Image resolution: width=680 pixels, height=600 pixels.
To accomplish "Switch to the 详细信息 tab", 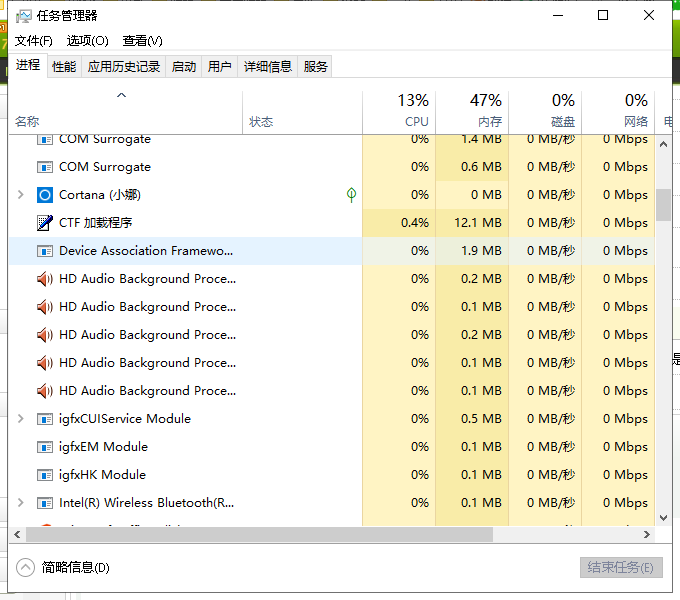I will click(268, 67).
